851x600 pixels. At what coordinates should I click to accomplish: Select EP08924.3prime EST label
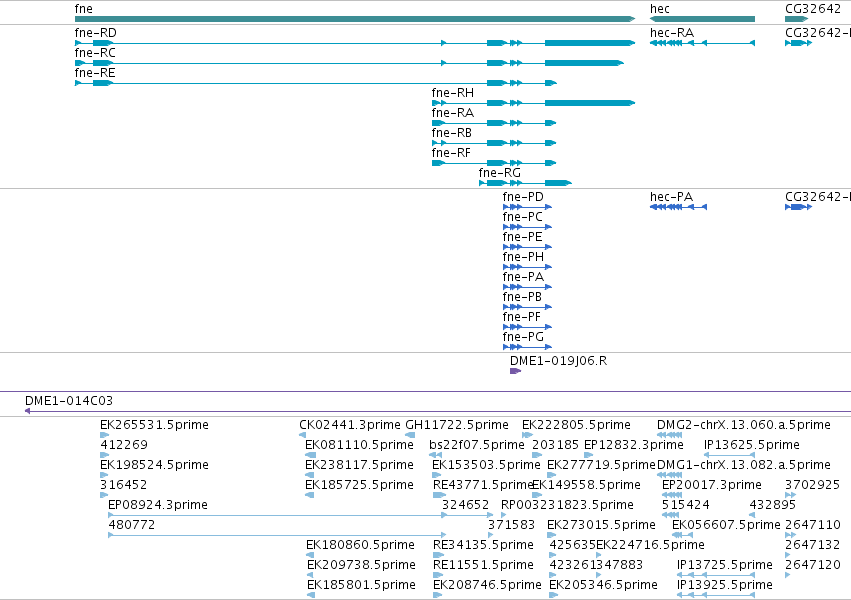(x=158, y=505)
